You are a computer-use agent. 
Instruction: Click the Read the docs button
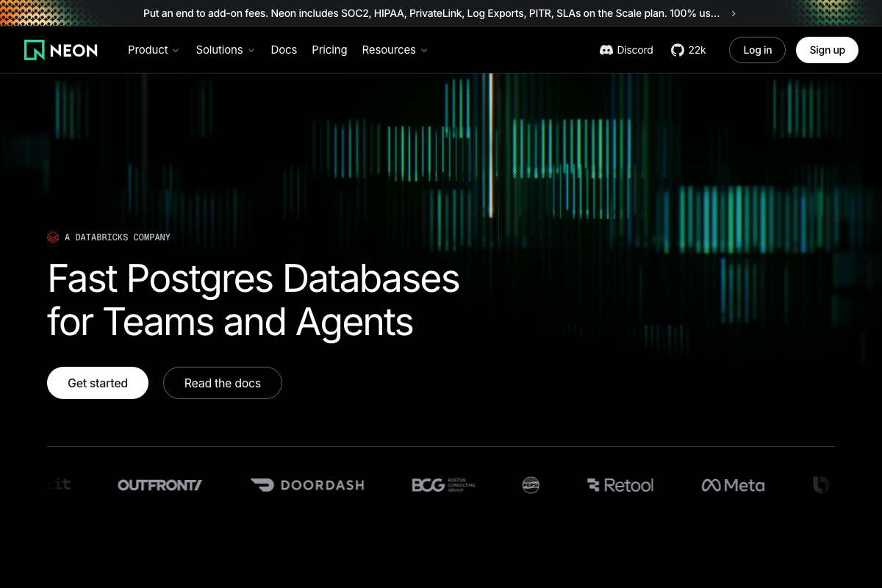pos(223,383)
